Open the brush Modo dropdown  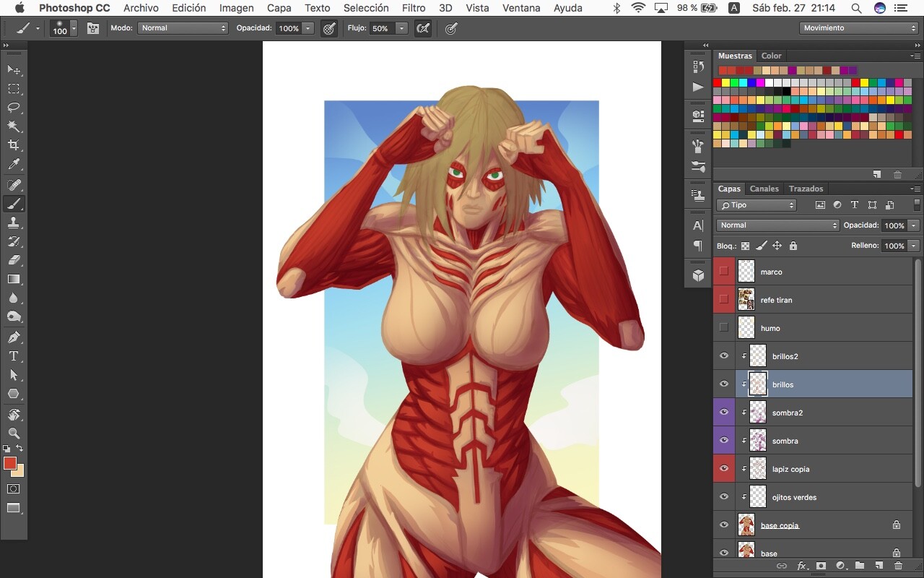point(183,28)
